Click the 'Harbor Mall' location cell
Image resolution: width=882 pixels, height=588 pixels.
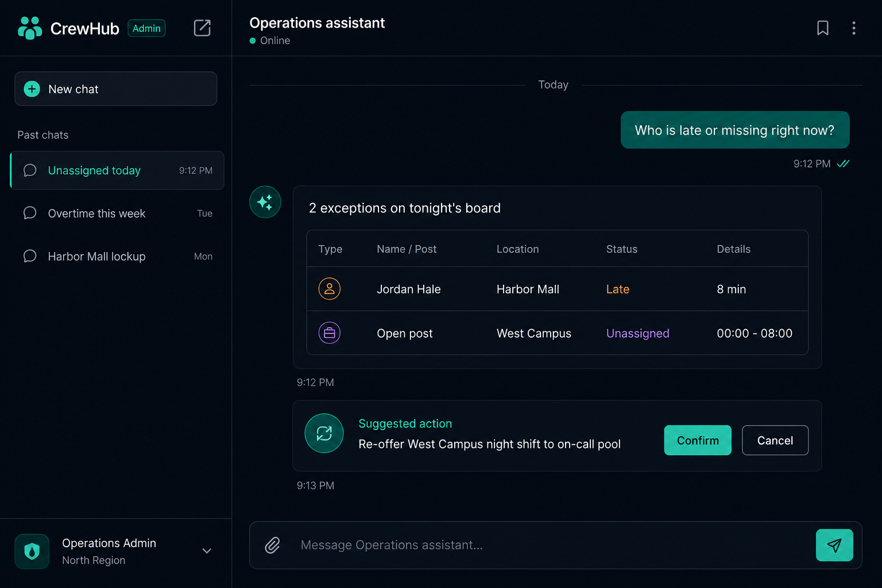528,289
